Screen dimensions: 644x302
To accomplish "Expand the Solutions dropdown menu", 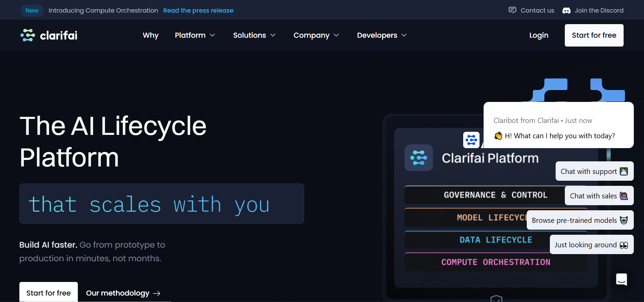I will click(x=254, y=35).
